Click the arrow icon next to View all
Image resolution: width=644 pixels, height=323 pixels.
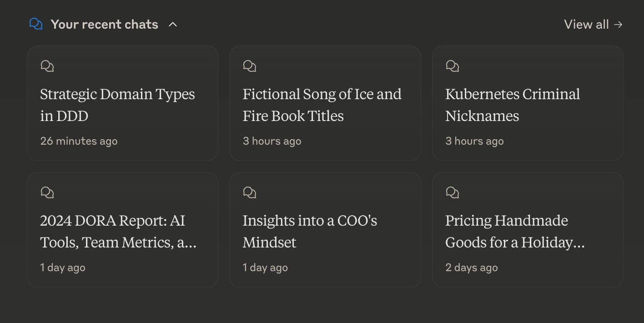[618, 25]
